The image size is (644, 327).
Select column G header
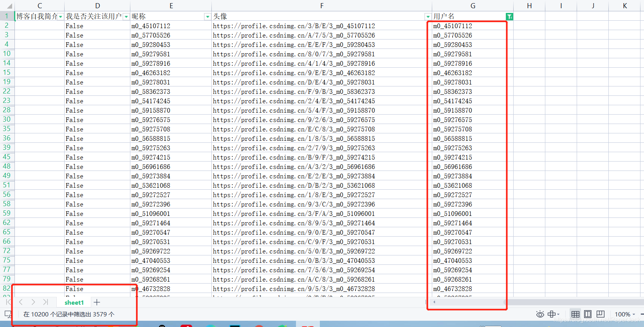point(473,6)
